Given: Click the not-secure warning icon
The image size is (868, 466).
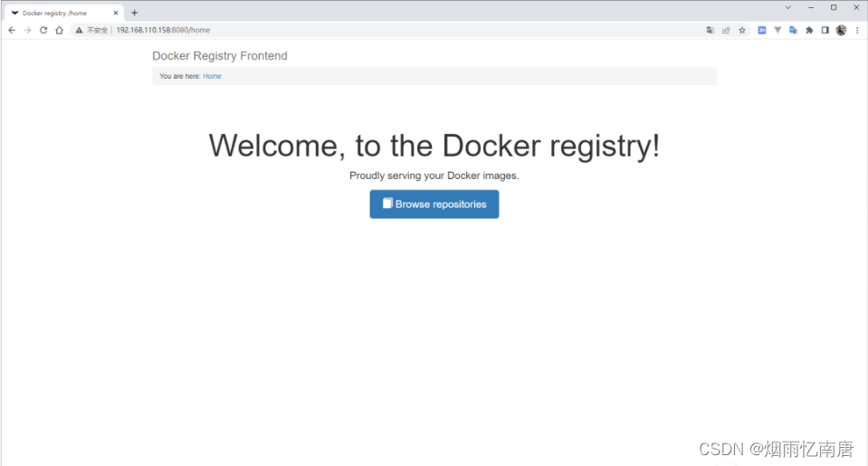Looking at the screenshot, I should 79,30.
